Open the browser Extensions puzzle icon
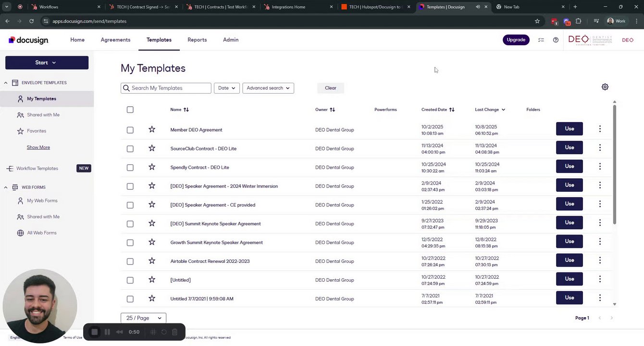Image resolution: width=644 pixels, height=346 pixels. pos(578,21)
